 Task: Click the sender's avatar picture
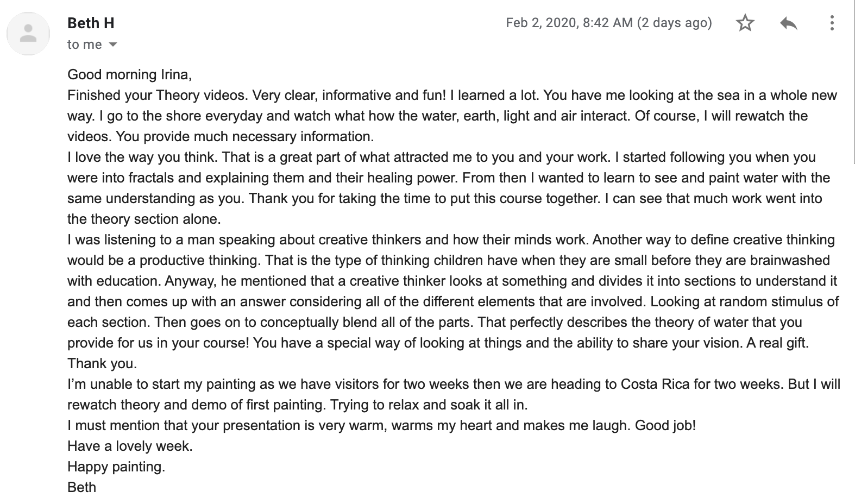coord(28,33)
